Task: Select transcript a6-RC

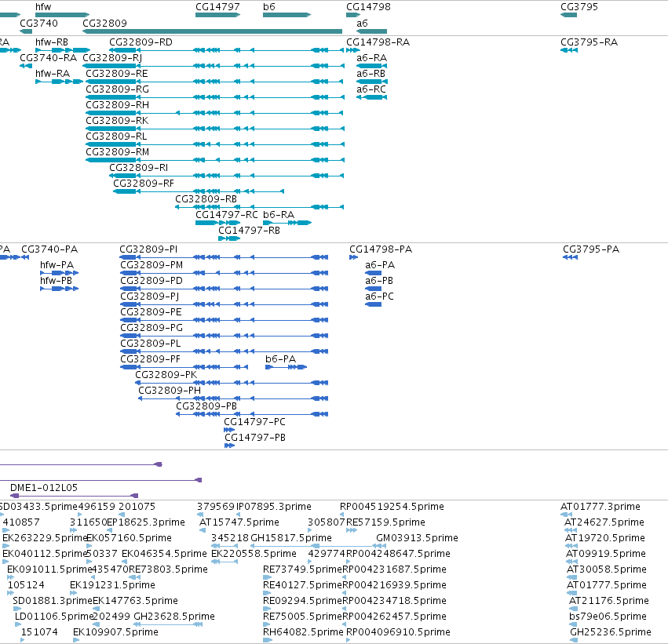Action: click(371, 97)
